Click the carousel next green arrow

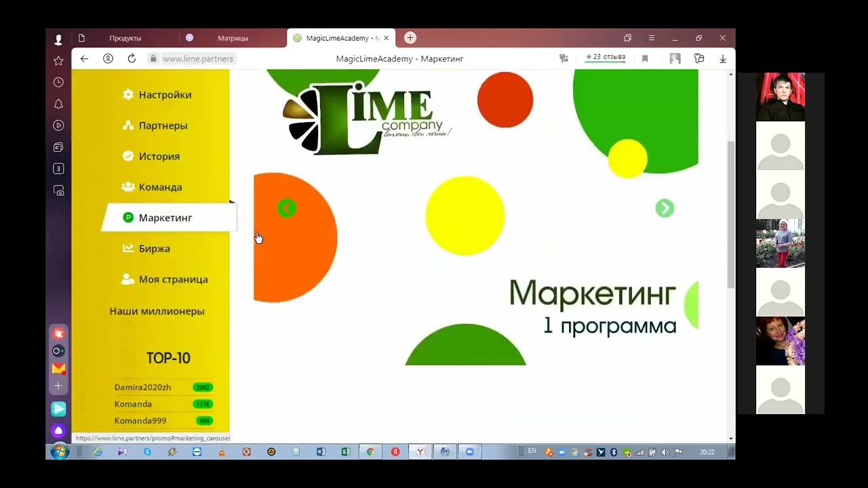665,208
